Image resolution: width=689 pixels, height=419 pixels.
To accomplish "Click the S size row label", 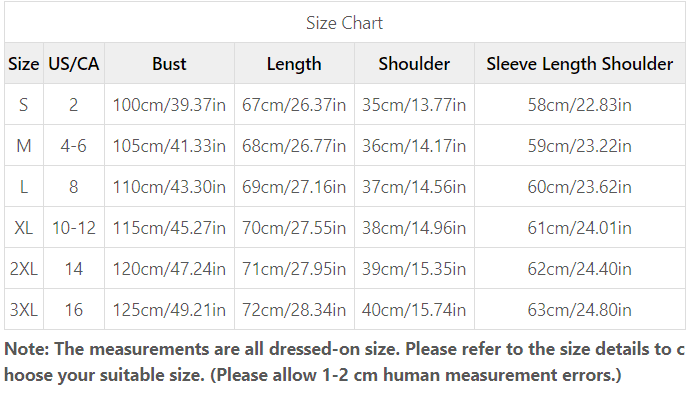I will (24, 105).
